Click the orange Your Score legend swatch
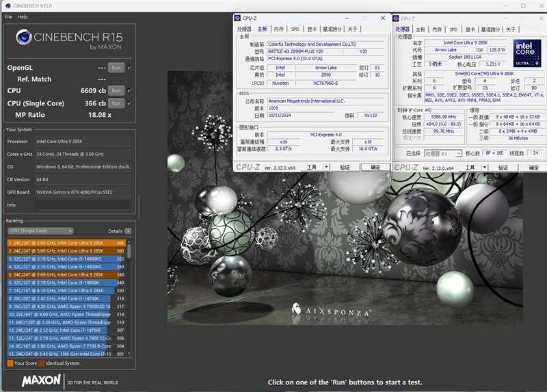Image resolution: width=547 pixels, height=392 pixels. point(10,363)
